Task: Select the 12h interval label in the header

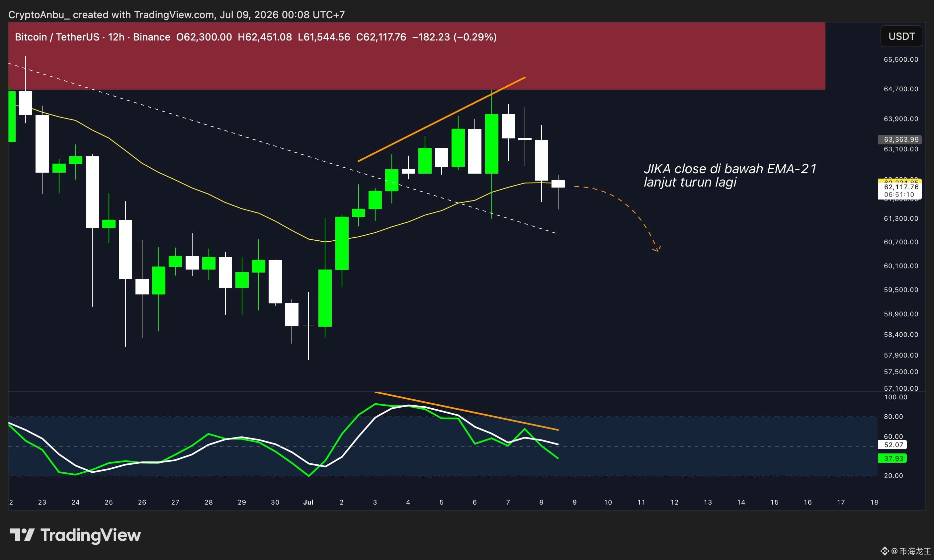Action: pyautogui.click(x=116, y=37)
